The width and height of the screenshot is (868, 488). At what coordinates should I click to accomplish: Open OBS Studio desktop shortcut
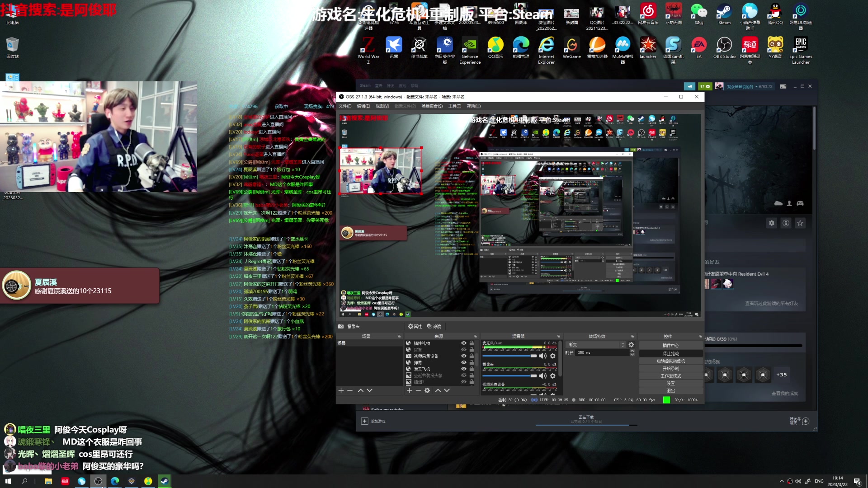coord(724,48)
